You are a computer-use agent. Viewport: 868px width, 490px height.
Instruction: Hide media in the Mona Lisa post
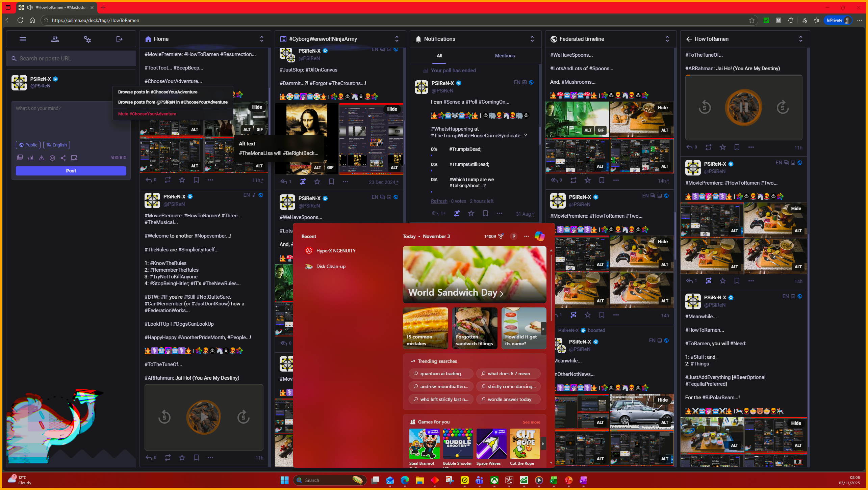point(392,109)
